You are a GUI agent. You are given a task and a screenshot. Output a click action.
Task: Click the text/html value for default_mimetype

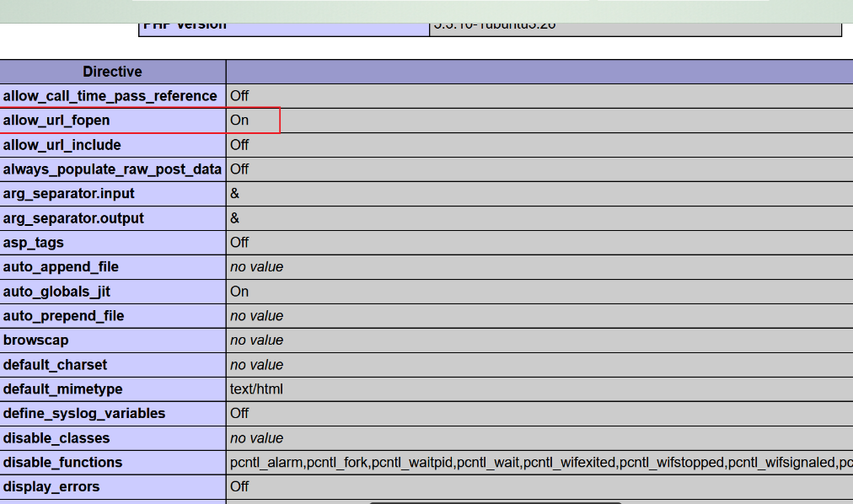[x=256, y=389]
